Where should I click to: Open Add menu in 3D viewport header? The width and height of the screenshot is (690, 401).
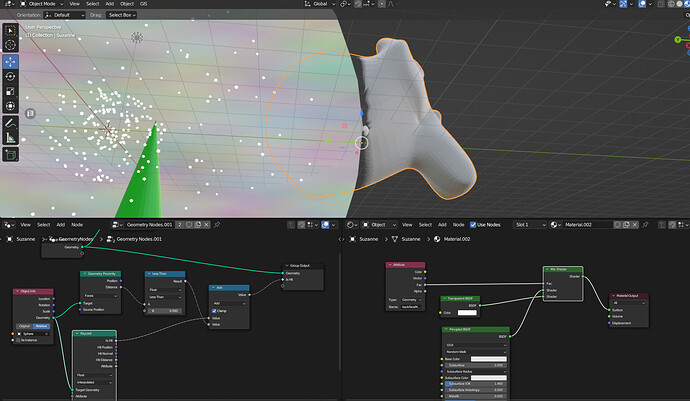tap(110, 4)
